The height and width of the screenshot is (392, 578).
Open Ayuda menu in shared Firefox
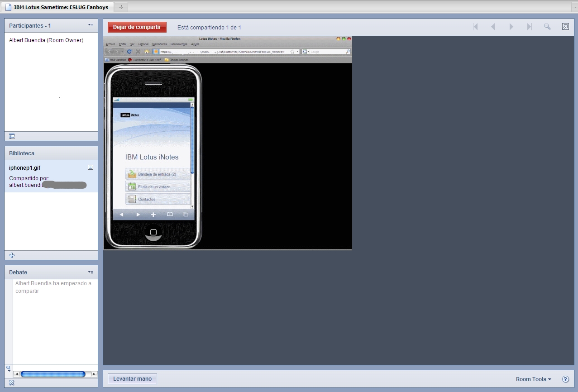tap(195, 44)
